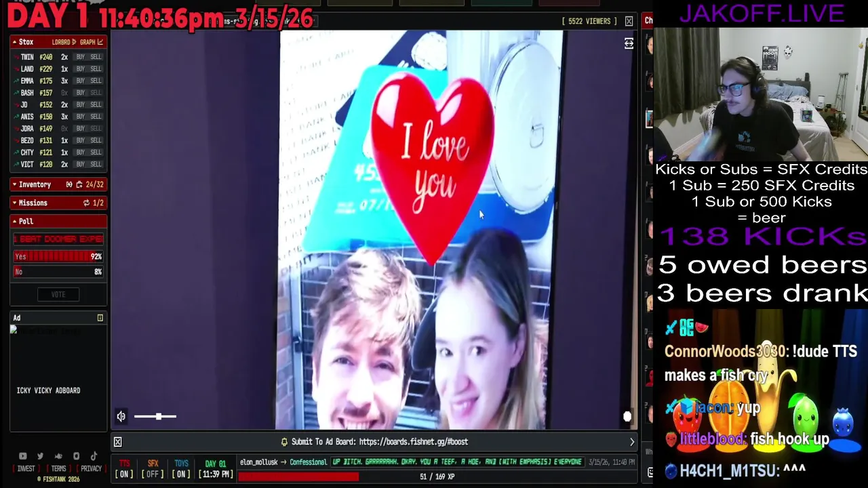This screenshot has height=488, width=868.
Task: Buy JD stock
Action: pyautogui.click(x=80, y=104)
